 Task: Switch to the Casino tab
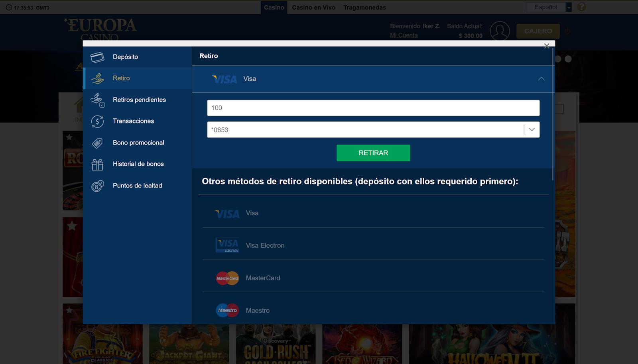274,7
